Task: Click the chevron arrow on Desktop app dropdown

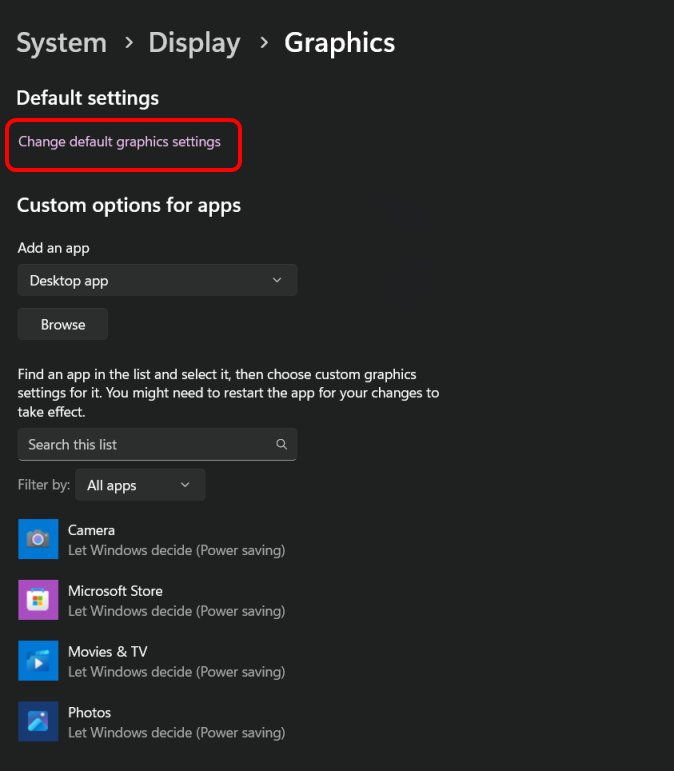Action: (277, 281)
